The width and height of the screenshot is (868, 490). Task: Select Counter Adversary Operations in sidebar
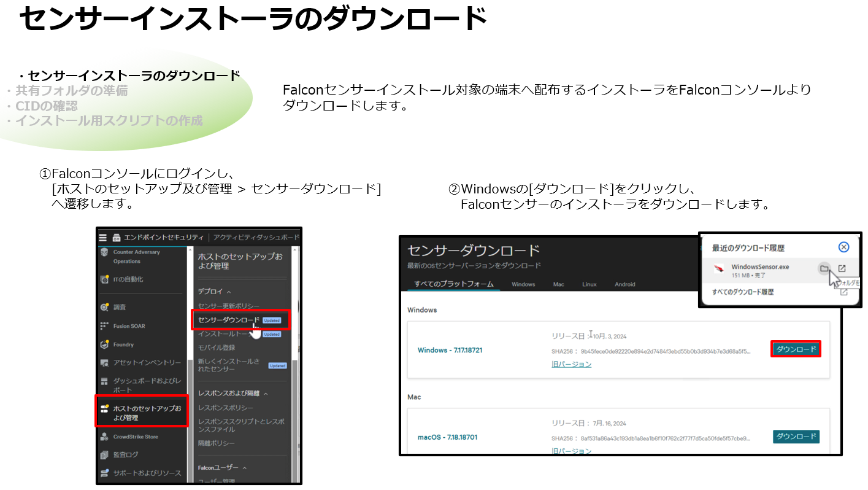coord(136,257)
